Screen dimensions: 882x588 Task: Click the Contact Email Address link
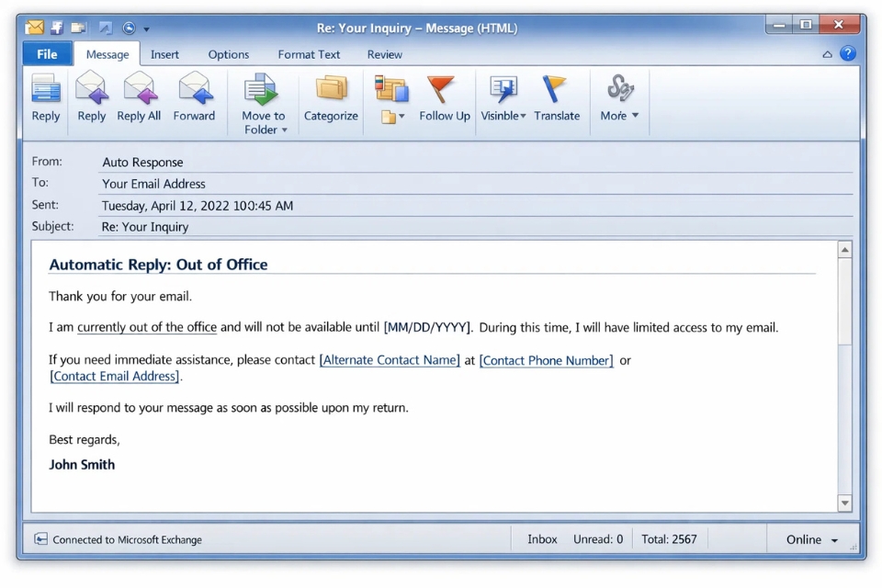pos(113,376)
